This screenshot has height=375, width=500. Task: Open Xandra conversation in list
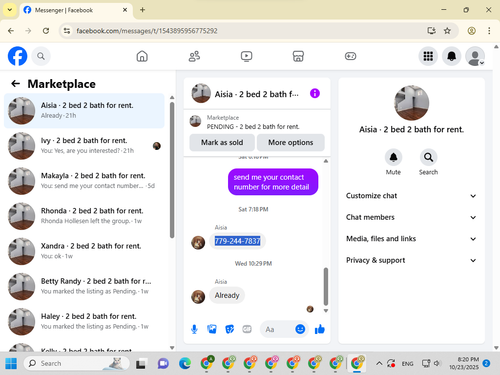coord(84,251)
